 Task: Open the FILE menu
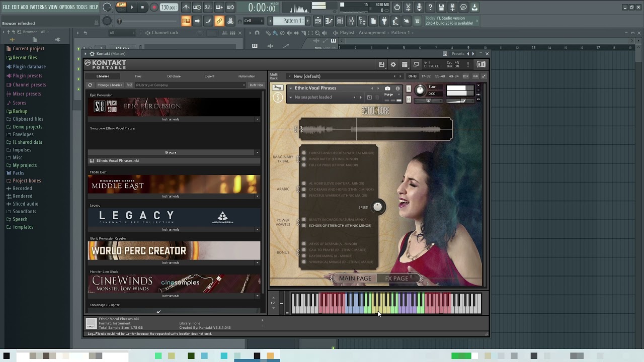point(6,7)
